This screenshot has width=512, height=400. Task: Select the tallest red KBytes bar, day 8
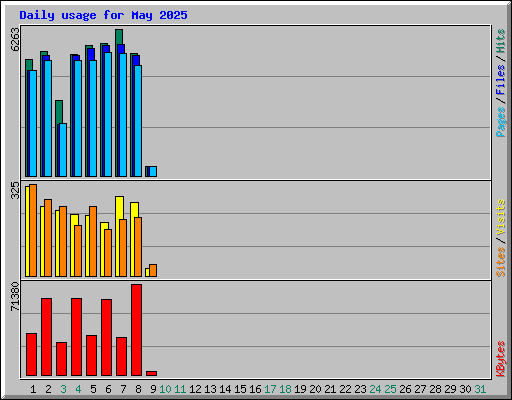click(136, 330)
